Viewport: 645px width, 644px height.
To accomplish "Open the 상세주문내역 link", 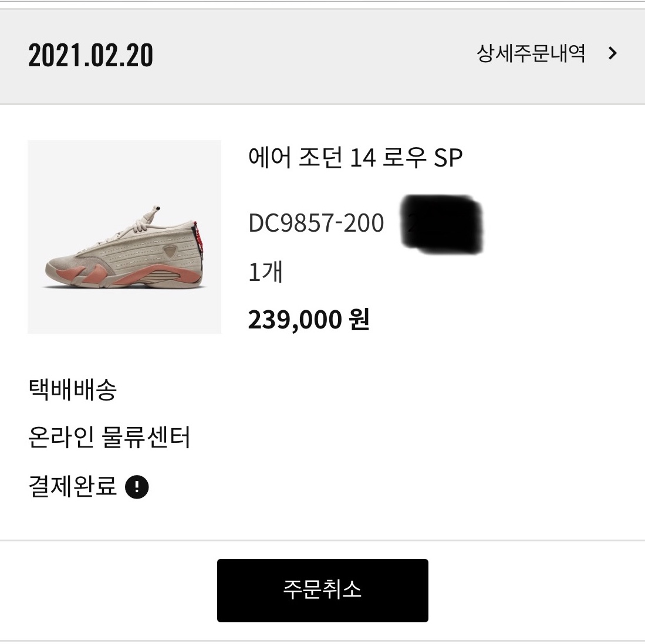I will (531, 54).
